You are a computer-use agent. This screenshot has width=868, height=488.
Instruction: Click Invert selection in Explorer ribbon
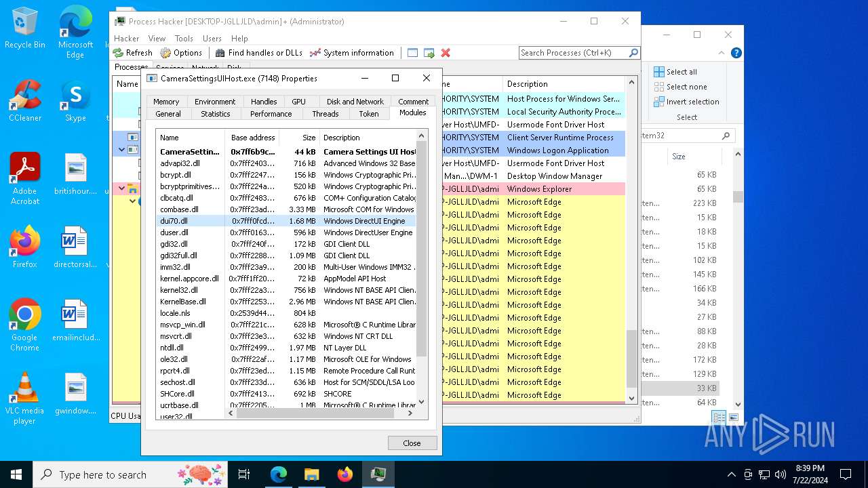click(686, 102)
